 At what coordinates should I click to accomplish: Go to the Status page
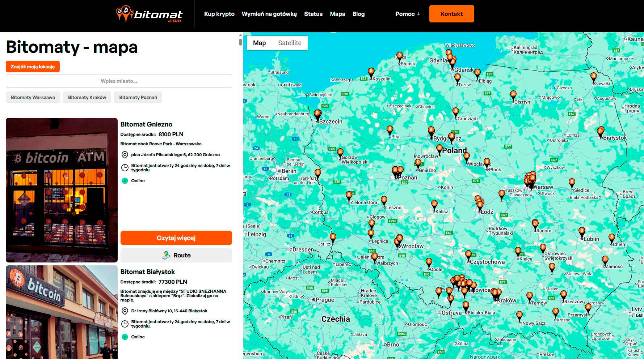313,14
